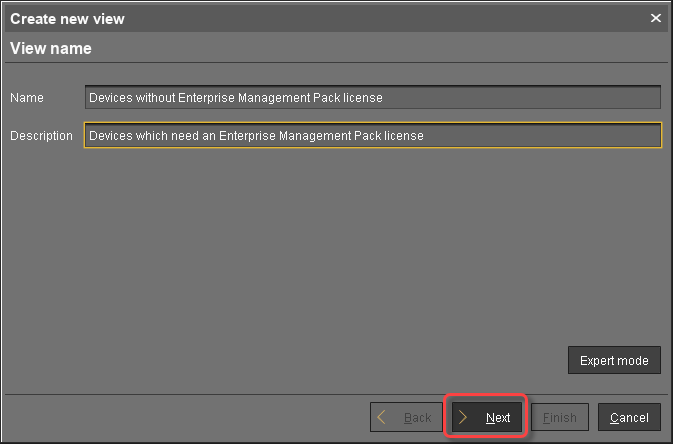This screenshot has height=444, width=673.
Task: Click the Description field label
Action: 41,135
